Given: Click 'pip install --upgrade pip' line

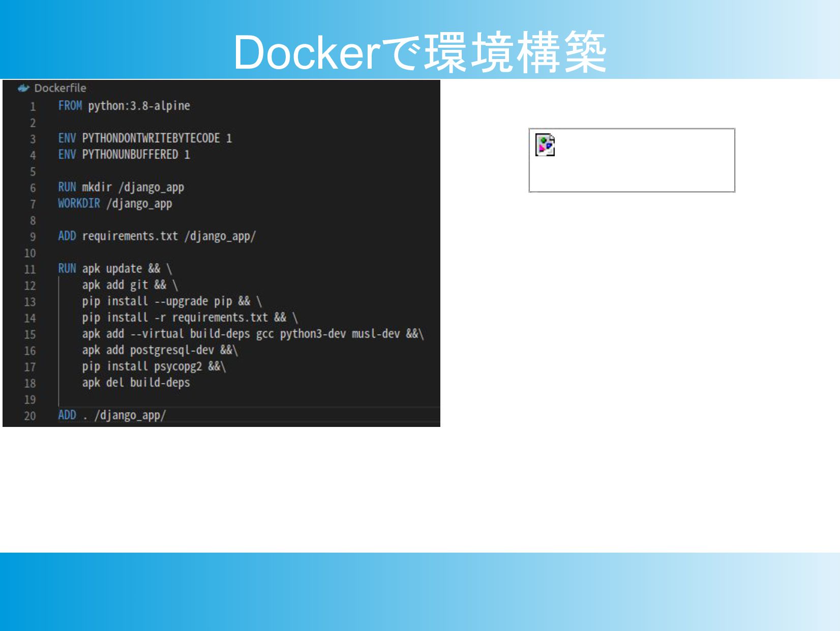Looking at the screenshot, I should 172,301.
